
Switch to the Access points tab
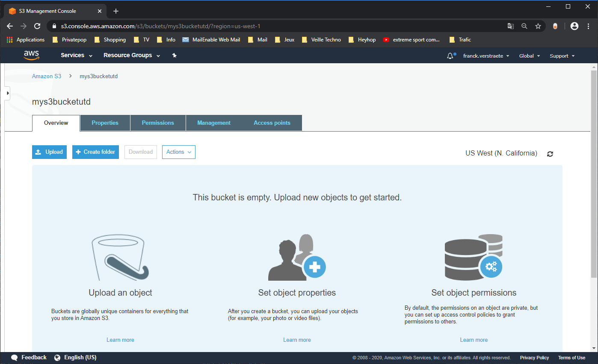(272, 123)
